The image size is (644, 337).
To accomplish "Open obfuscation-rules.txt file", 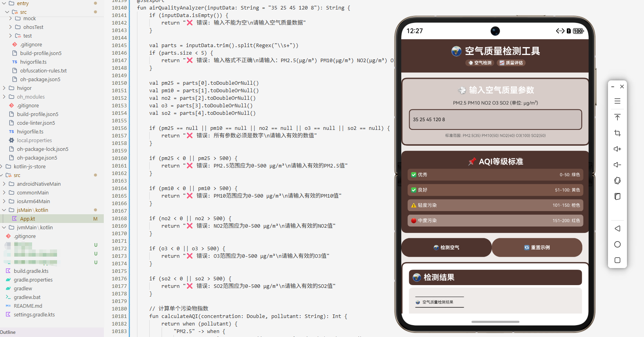I will click(43, 70).
